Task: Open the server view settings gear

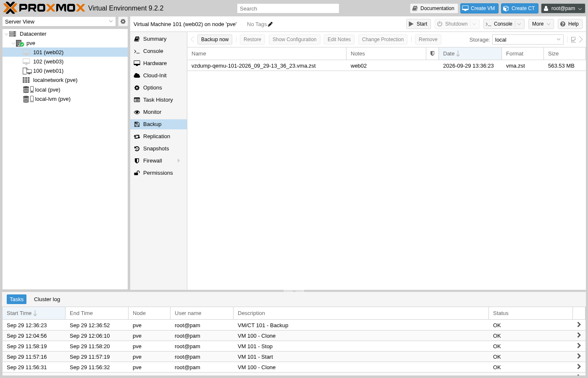Action: tap(123, 21)
